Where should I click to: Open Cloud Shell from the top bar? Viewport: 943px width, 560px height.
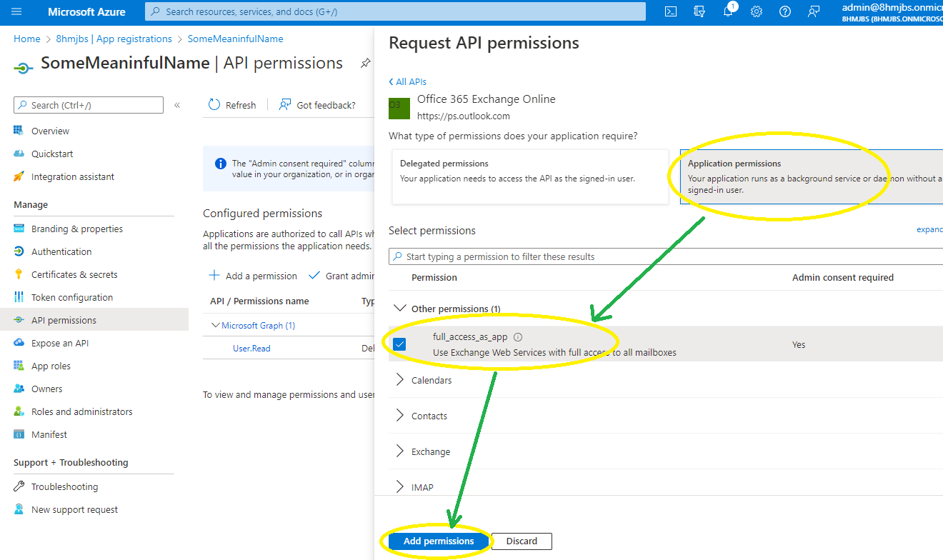pos(671,11)
